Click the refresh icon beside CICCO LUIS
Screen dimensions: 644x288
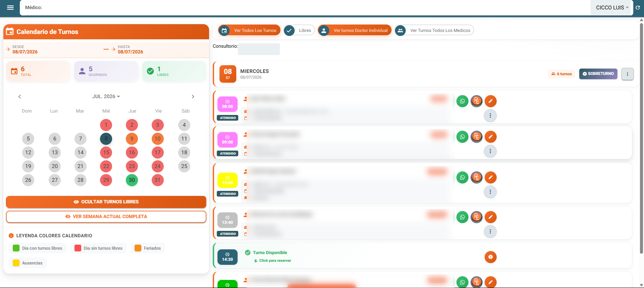tap(638, 7)
